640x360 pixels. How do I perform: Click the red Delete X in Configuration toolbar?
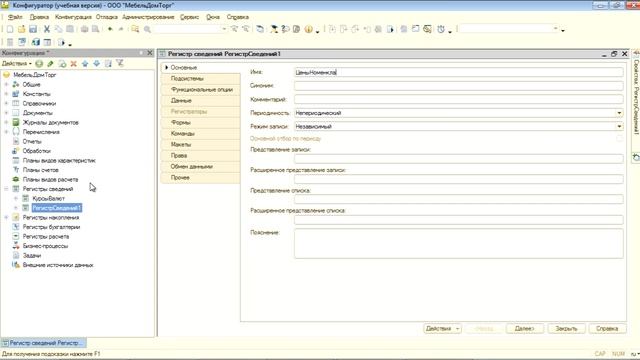(73, 64)
